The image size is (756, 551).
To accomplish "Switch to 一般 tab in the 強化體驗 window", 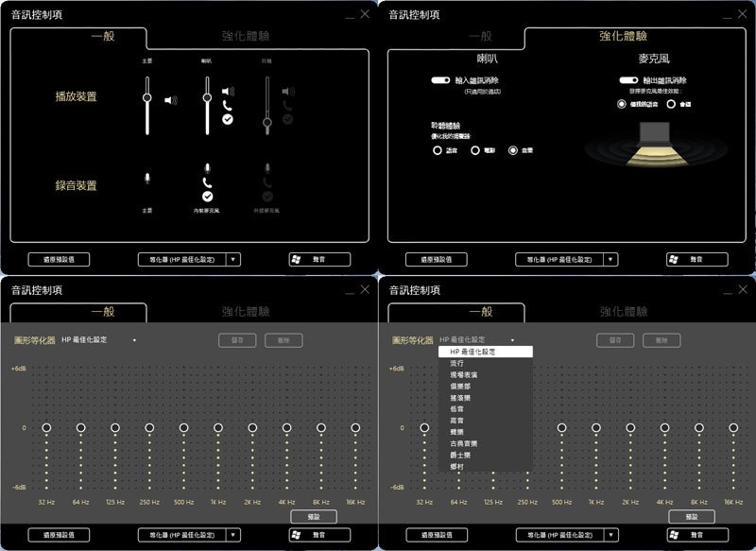I will click(x=480, y=36).
